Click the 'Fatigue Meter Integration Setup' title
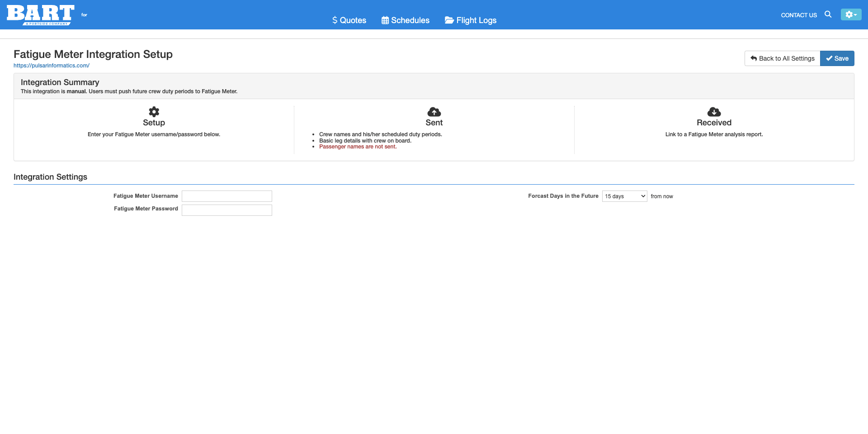 pyautogui.click(x=93, y=54)
